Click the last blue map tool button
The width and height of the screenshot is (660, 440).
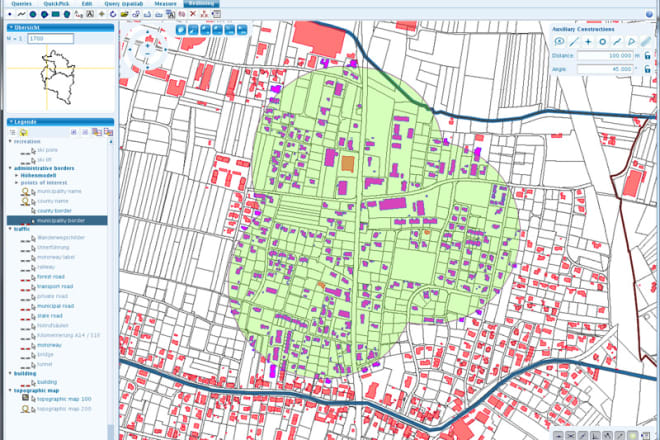[242, 30]
